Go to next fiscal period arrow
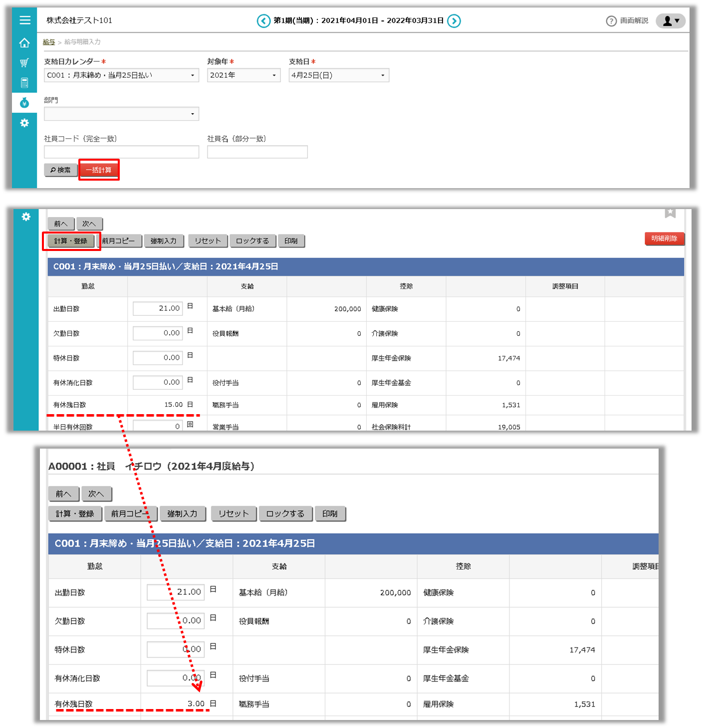 454,21
